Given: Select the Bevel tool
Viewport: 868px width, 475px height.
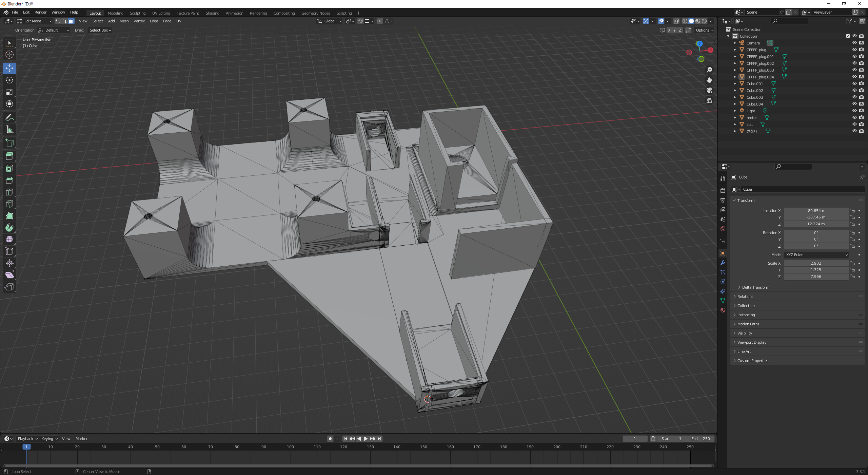Looking at the screenshot, I should (9, 180).
